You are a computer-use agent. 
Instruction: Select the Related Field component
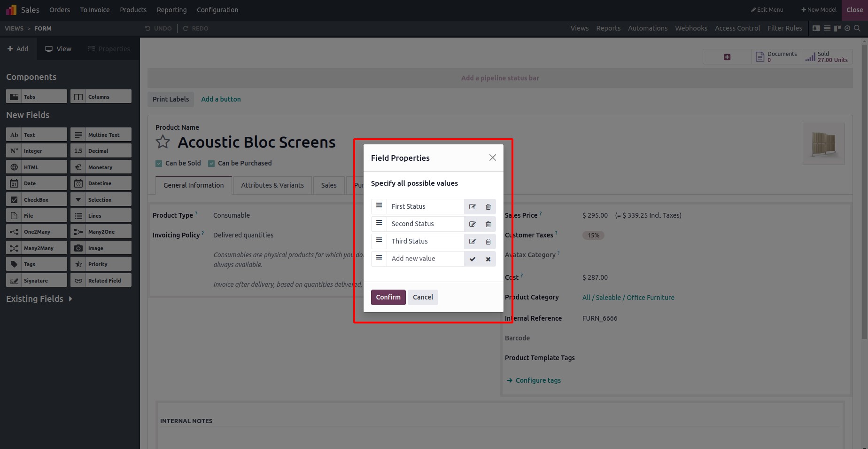click(101, 281)
